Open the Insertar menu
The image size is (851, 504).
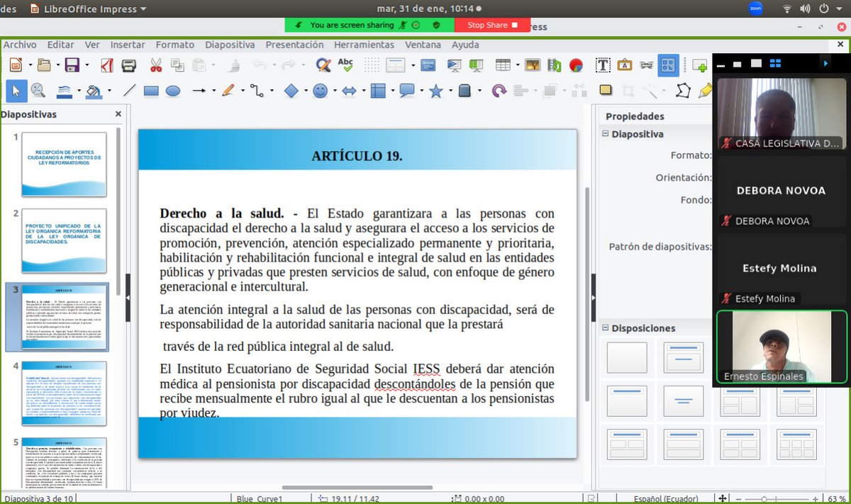point(128,45)
